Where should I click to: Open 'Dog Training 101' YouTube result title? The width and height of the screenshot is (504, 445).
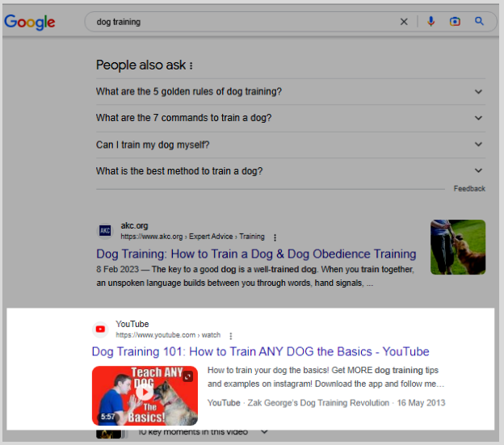coord(260,351)
